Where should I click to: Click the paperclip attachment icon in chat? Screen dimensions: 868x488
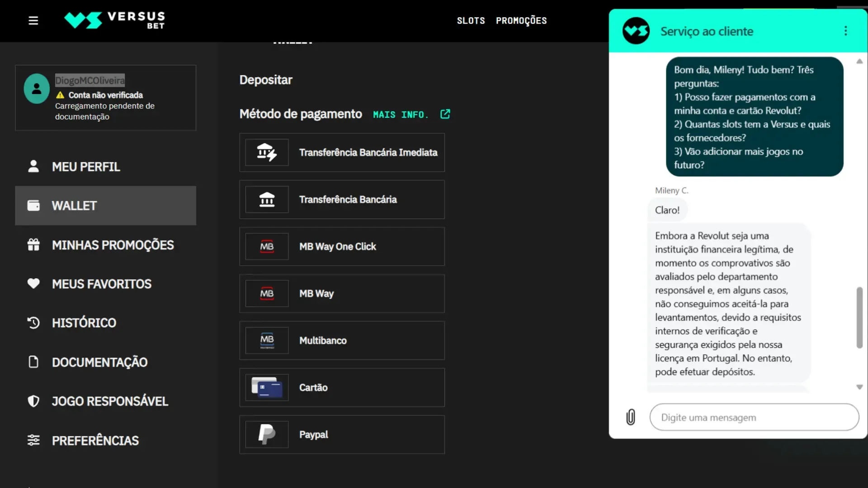pyautogui.click(x=631, y=417)
